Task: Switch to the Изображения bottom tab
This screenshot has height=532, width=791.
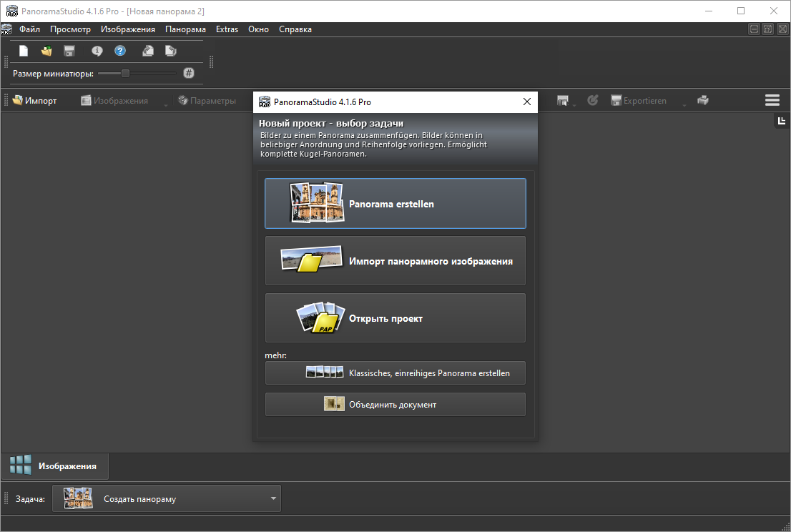Action: coord(55,466)
